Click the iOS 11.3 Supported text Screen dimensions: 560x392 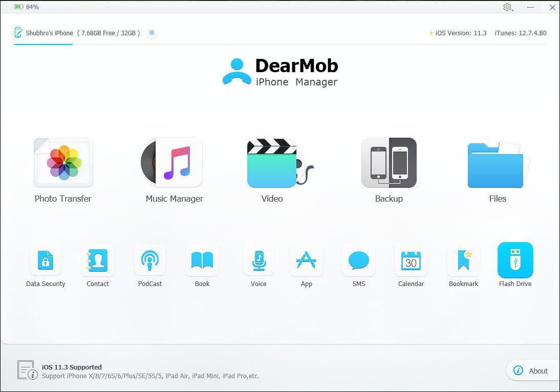pyautogui.click(x=72, y=367)
